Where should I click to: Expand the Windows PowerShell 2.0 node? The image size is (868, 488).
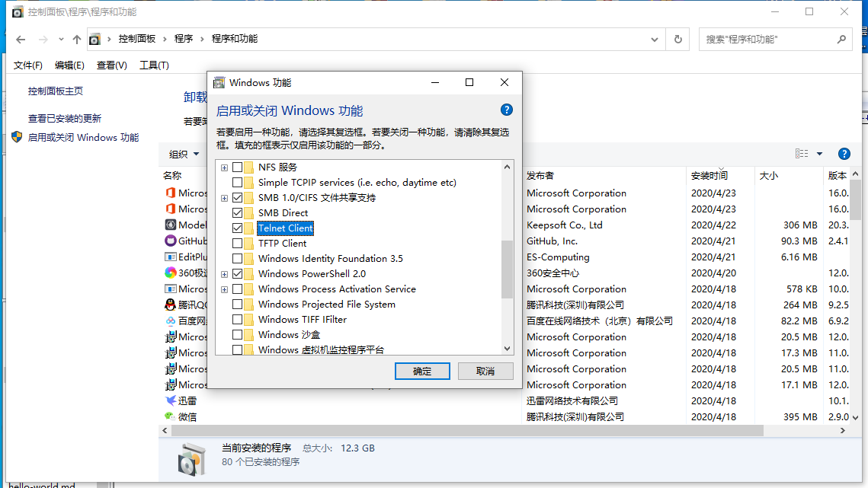pos(224,274)
